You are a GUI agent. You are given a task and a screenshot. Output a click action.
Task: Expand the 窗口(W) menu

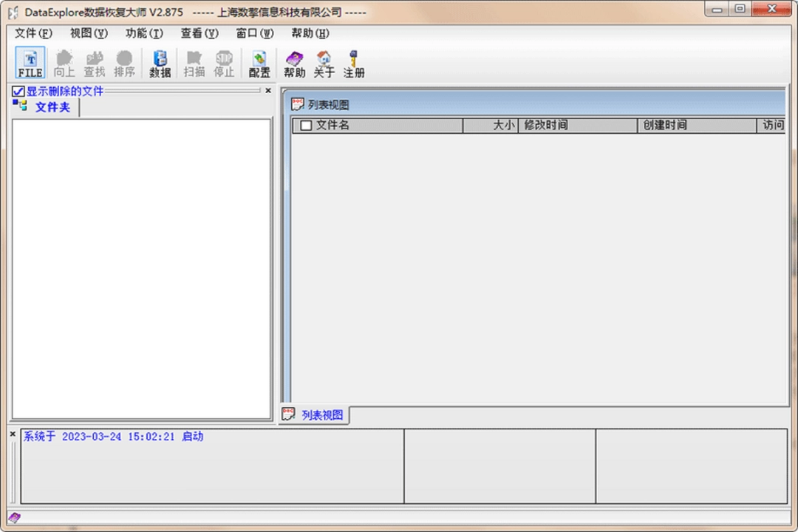pos(255,33)
